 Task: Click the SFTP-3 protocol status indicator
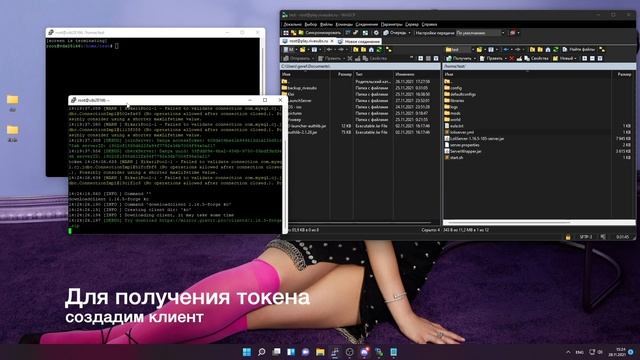coord(586,237)
